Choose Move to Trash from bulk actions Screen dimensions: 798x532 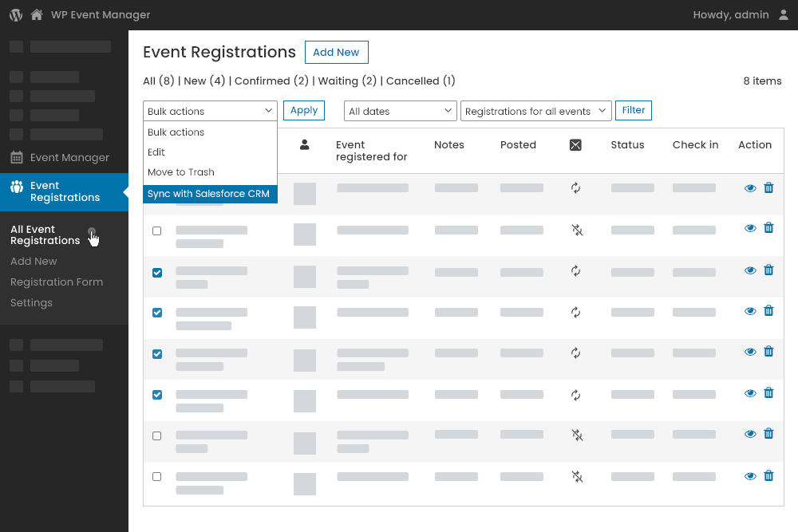tap(180, 171)
